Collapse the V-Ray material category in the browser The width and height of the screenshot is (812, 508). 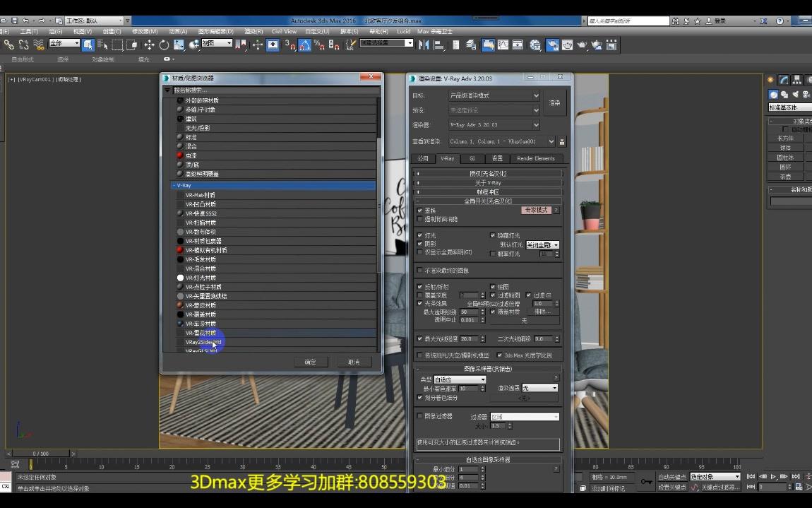(174, 184)
